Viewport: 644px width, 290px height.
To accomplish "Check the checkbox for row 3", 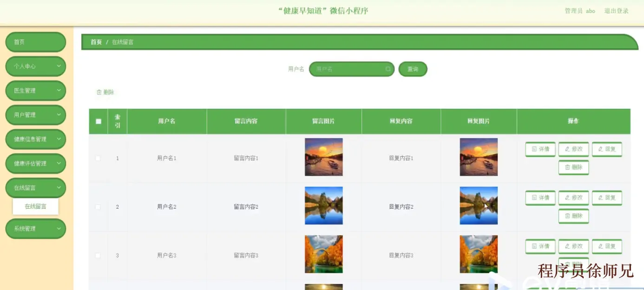I will pos(98,256).
